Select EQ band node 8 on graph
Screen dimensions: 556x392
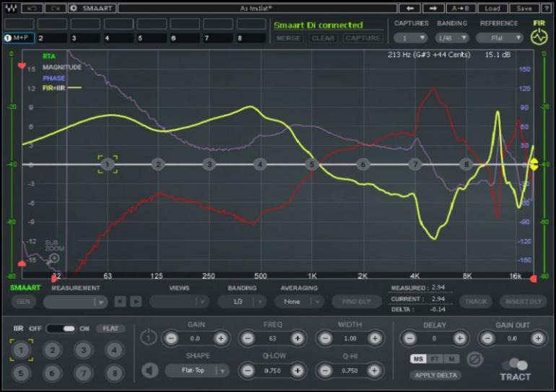tap(466, 164)
